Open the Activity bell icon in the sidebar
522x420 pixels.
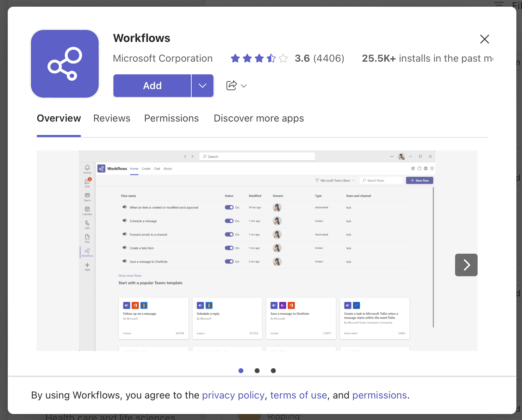coord(87,168)
